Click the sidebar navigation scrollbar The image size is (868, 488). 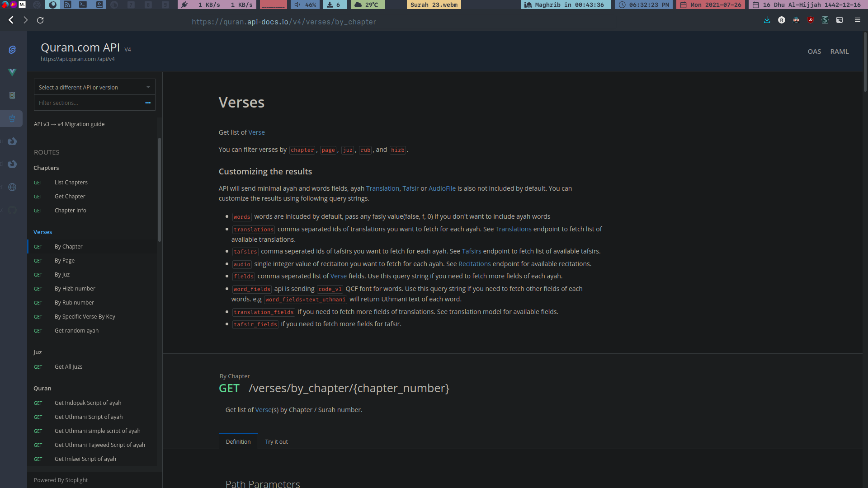pyautogui.click(x=160, y=190)
